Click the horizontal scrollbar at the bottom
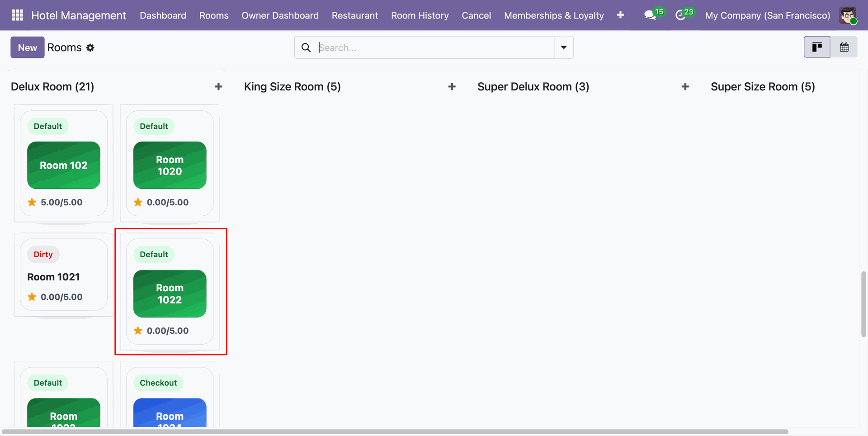868x436 pixels. pyautogui.click(x=395, y=432)
